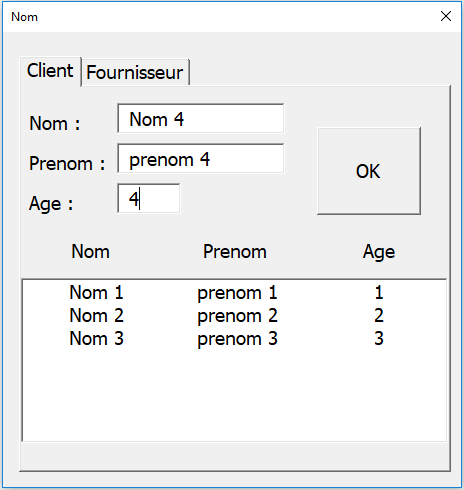The image size is (464, 490).
Task: Click age value 3 in list
Action: pos(379,338)
